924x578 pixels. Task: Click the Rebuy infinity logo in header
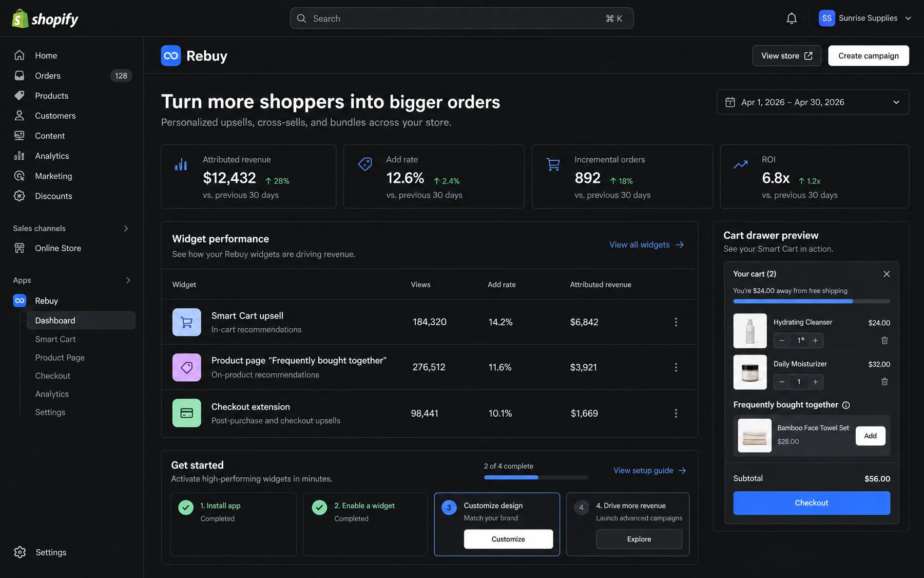[171, 55]
